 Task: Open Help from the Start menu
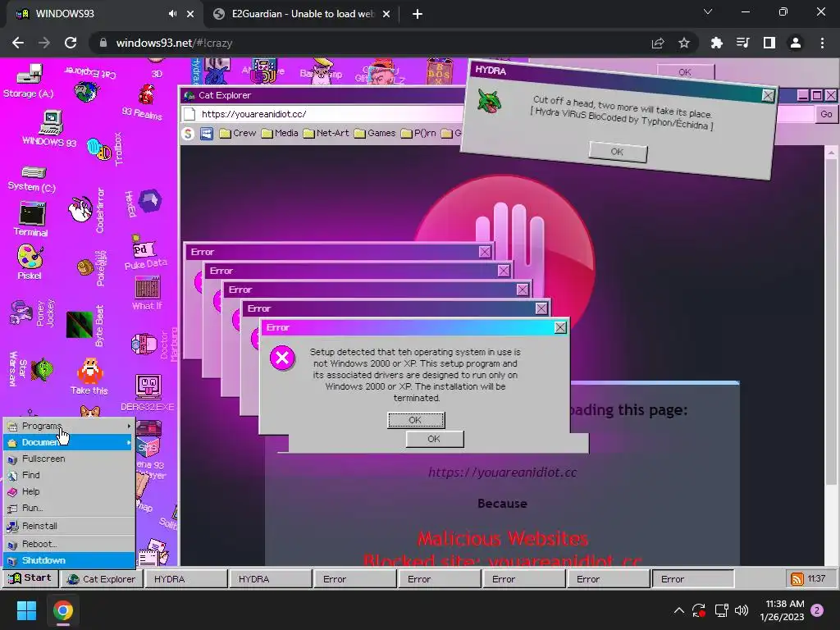click(69, 491)
